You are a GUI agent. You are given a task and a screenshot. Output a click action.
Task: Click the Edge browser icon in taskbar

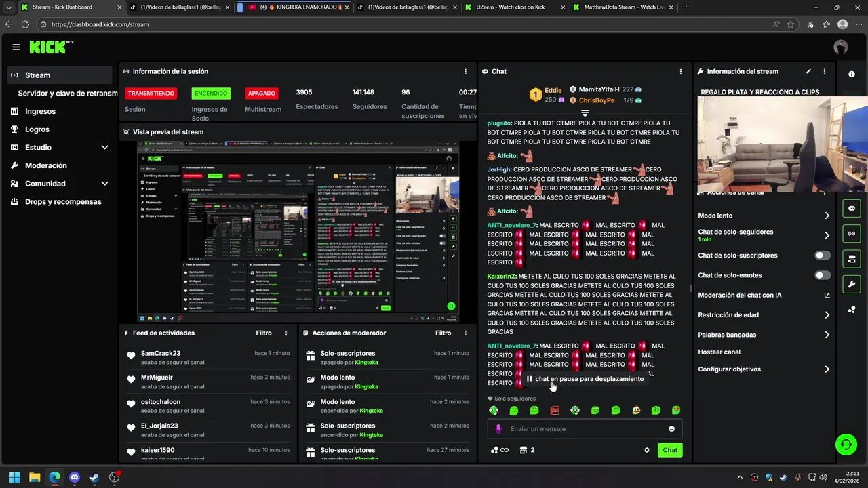tap(54, 477)
